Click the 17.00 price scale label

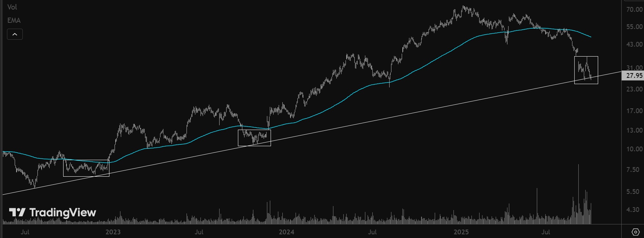(x=634, y=111)
